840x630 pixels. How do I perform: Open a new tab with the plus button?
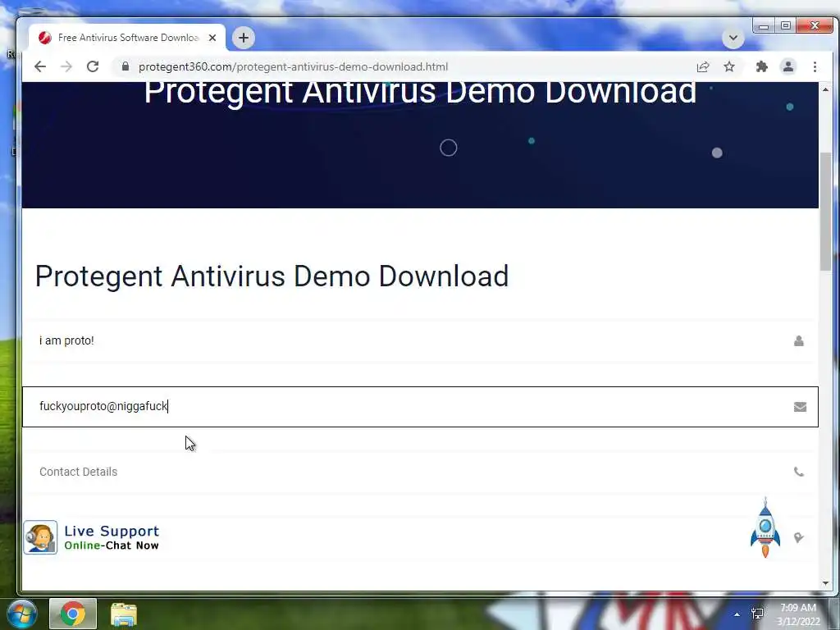point(243,38)
